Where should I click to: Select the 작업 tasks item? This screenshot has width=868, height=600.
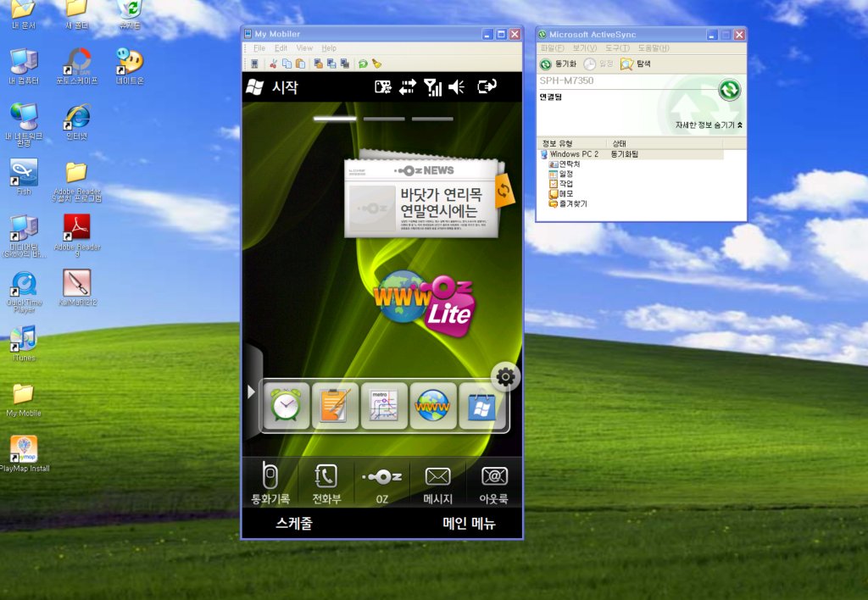click(x=561, y=184)
